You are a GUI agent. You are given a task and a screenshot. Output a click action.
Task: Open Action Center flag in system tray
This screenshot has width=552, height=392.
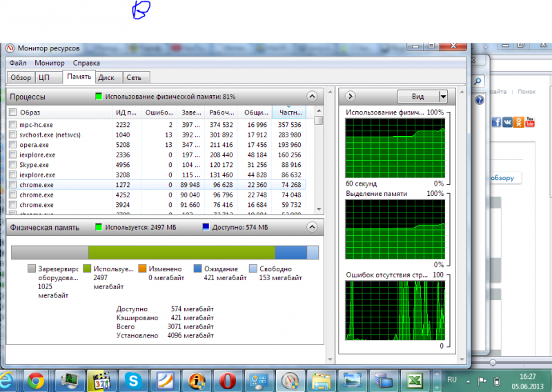click(482, 381)
